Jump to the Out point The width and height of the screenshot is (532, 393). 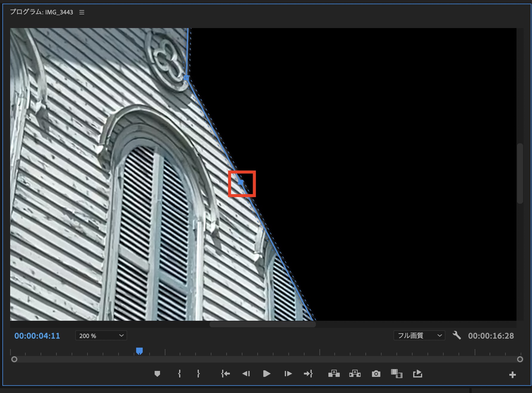308,374
